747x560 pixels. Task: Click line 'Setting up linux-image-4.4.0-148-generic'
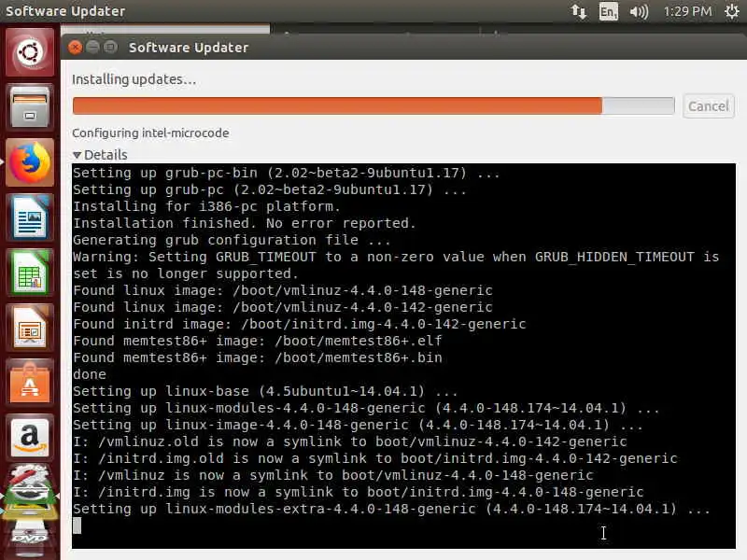pos(358,425)
